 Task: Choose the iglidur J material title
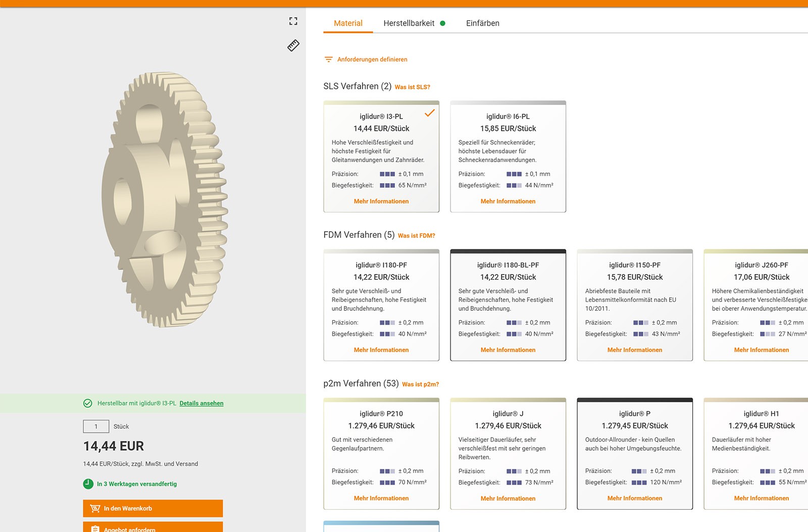point(508,414)
